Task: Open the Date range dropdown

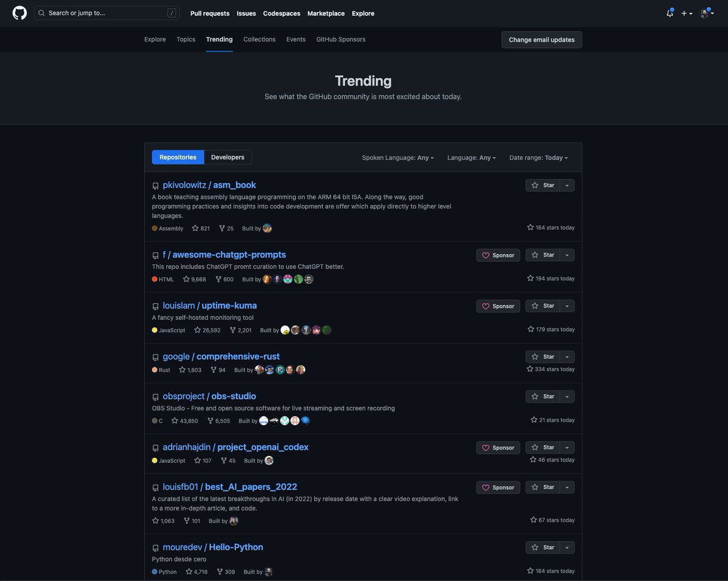Action: pos(539,158)
